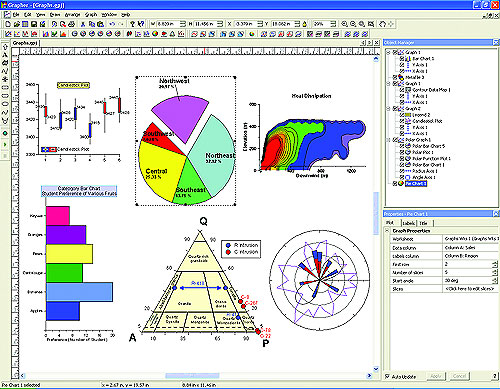Click the pie chart icon in plot toolbar

click(155, 34)
